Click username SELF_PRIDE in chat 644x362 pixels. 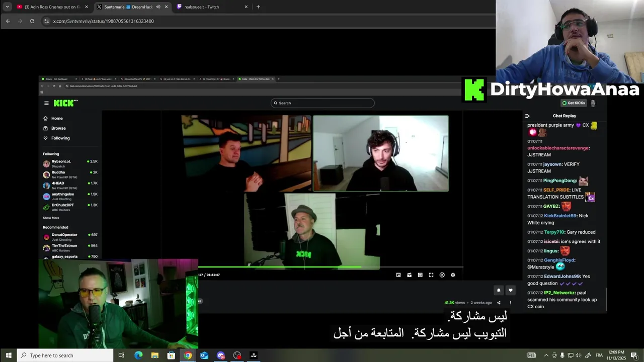click(556, 190)
